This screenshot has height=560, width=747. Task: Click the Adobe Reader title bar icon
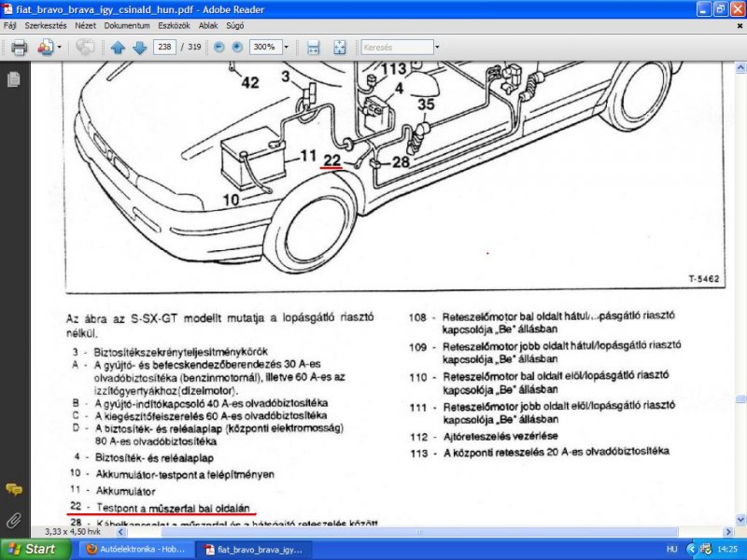pyautogui.click(x=7, y=9)
